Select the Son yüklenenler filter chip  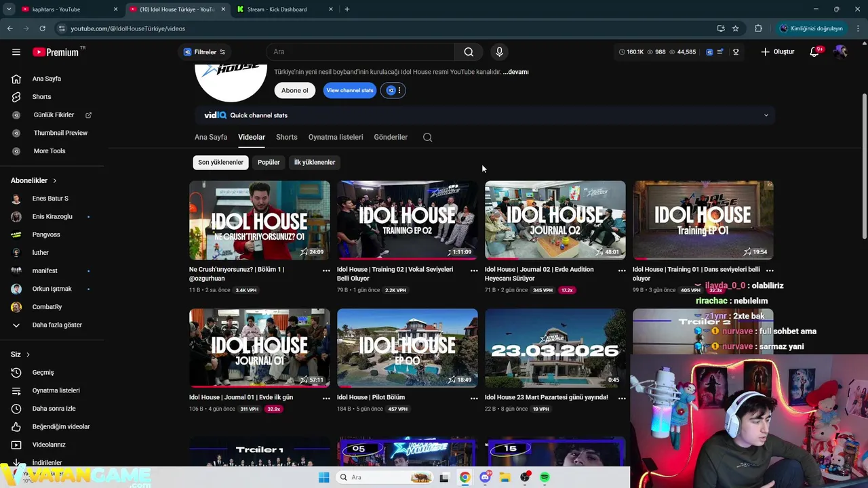point(220,162)
